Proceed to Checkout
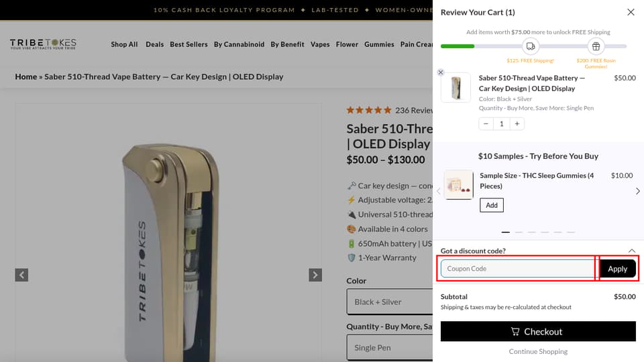Screen dimensions: 644x362 (538, 332)
